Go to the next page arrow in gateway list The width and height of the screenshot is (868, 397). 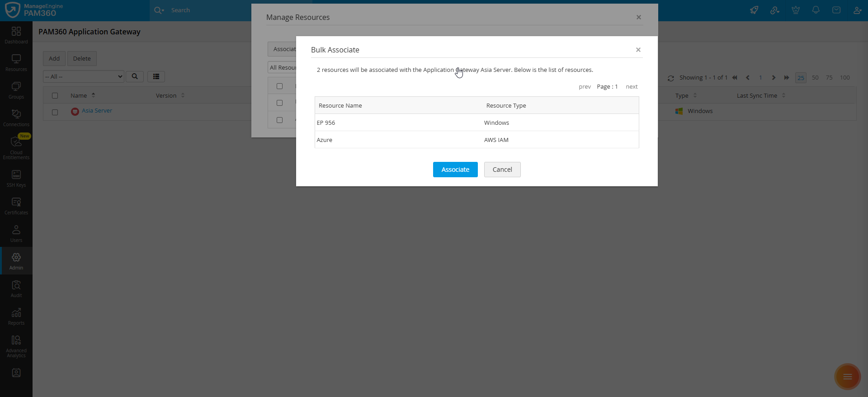pyautogui.click(x=774, y=78)
